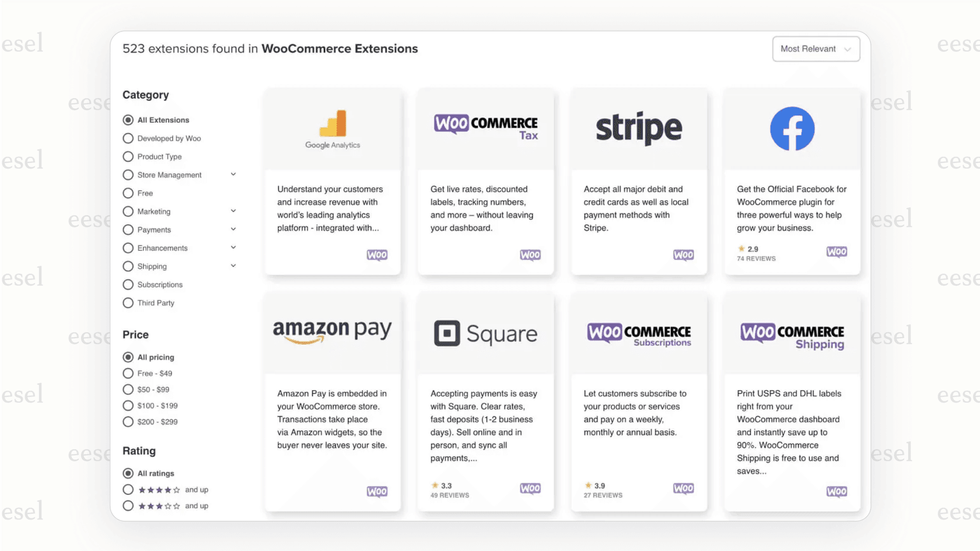The image size is (980, 551).
Task: Open the Most Relevant sort dropdown
Action: (x=815, y=49)
